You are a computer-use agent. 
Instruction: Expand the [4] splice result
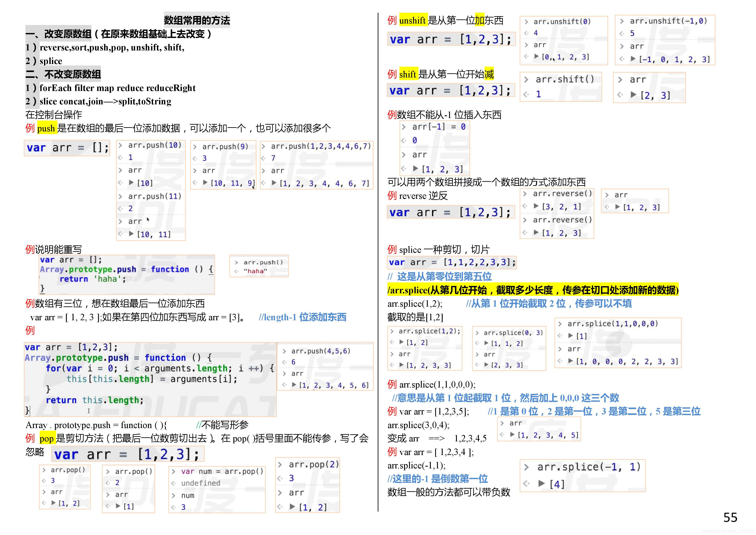tap(541, 483)
